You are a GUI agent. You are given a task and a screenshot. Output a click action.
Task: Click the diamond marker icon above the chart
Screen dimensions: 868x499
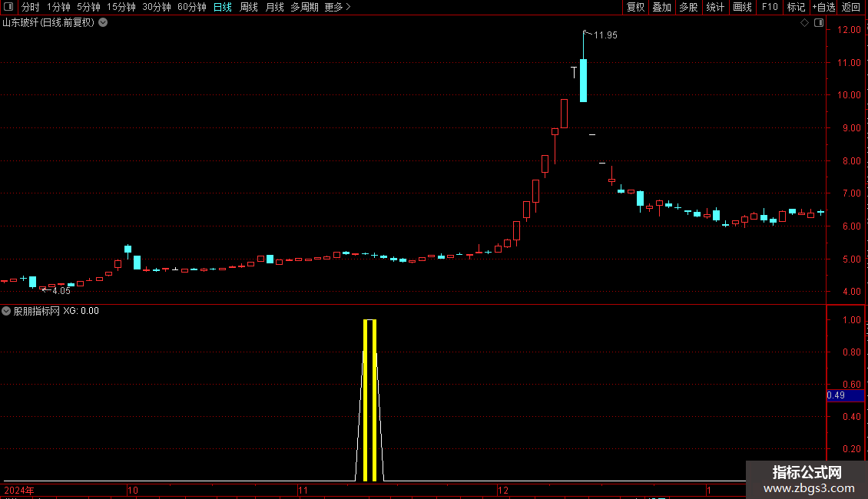(805, 23)
